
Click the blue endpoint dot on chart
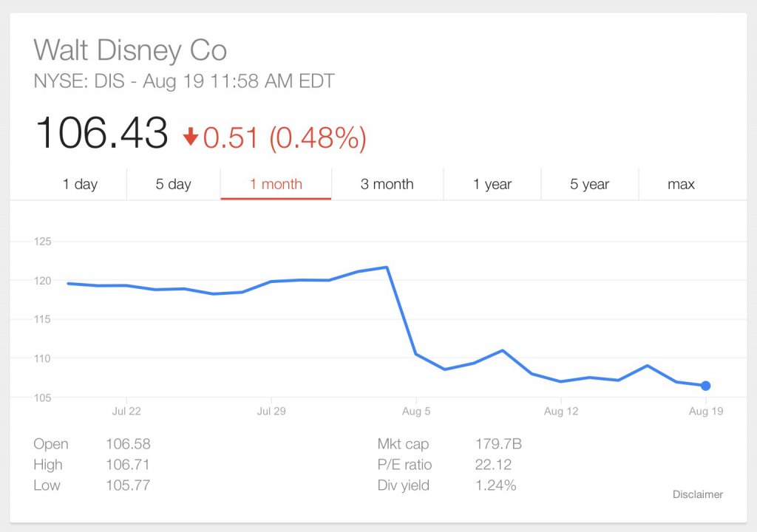click(705, 386)
